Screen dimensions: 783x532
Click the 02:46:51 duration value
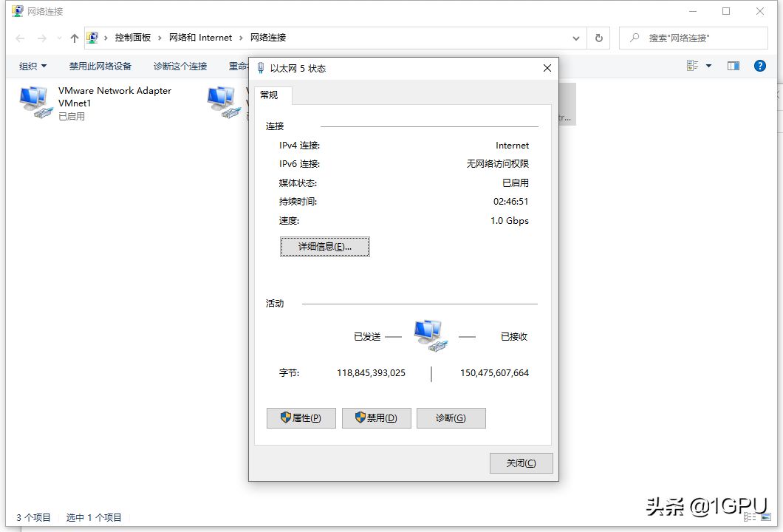(x=511, y=202)
